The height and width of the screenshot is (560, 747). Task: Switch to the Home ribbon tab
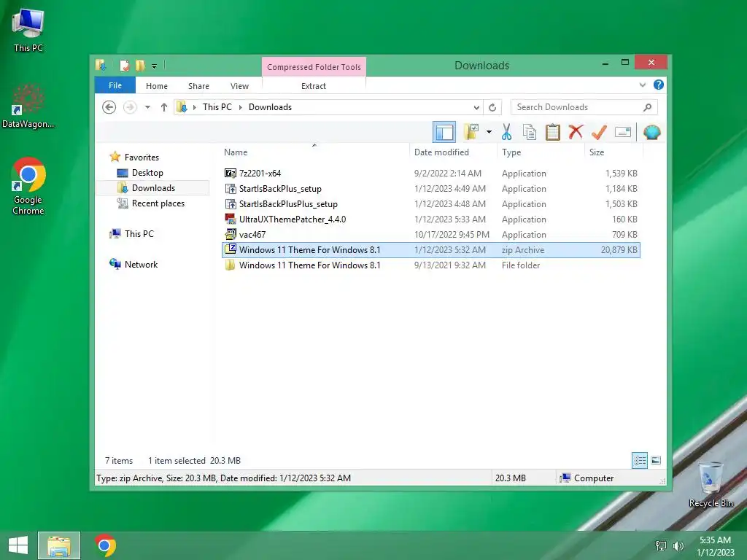coord(157,86)
